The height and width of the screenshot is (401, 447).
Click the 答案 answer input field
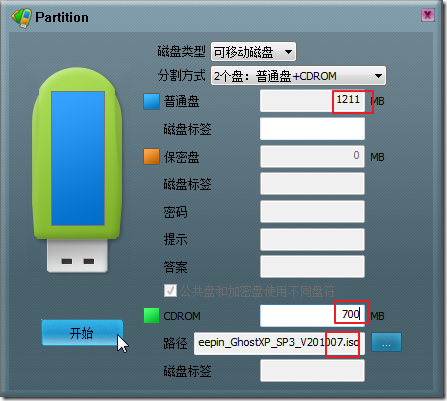point(312,267)
